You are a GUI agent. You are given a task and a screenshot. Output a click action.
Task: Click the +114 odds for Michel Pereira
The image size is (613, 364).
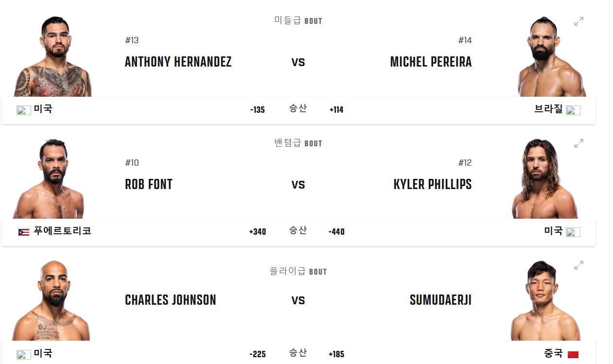(336, 110)
